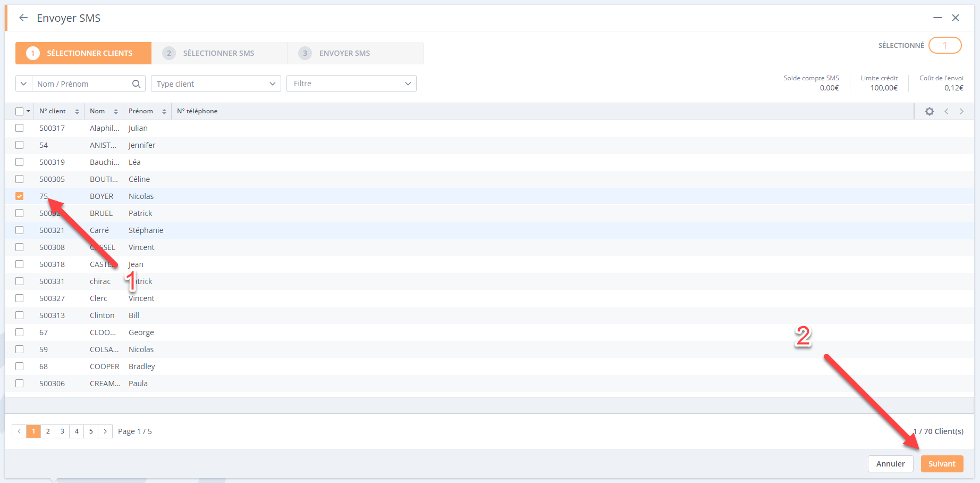Check the box for client 500319 Léa
980x483 pixels.
point(20,162)
